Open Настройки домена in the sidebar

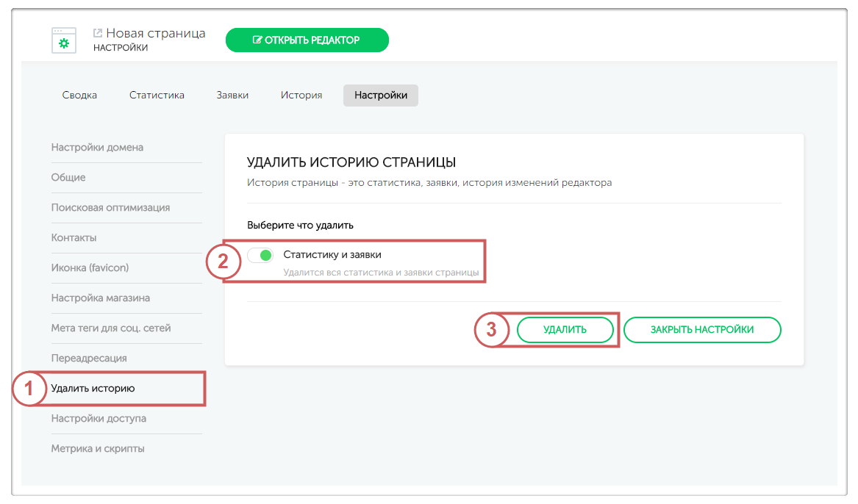point(97,147)
